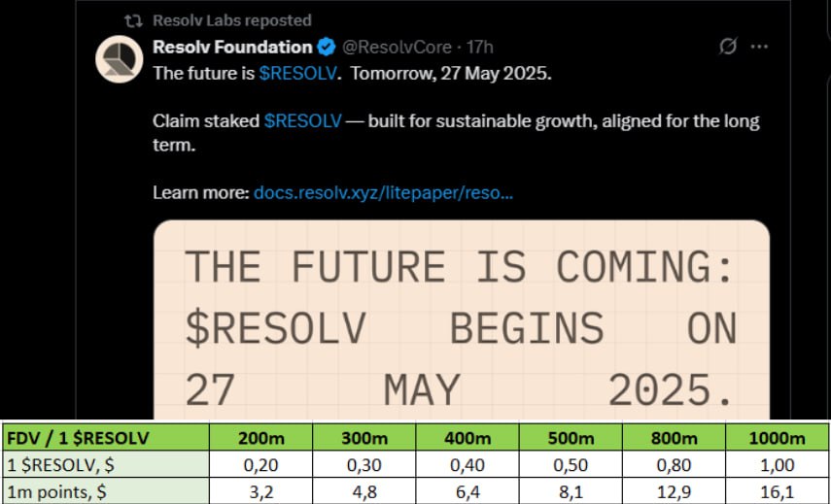Click the @ResolvCore handle
831x504 pixels.
pyautogui.click(x=397, y=48)
